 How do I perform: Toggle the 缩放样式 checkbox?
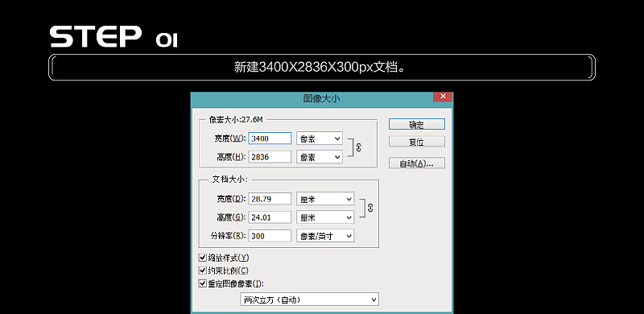pyautogui.click(x=202, y=258)
